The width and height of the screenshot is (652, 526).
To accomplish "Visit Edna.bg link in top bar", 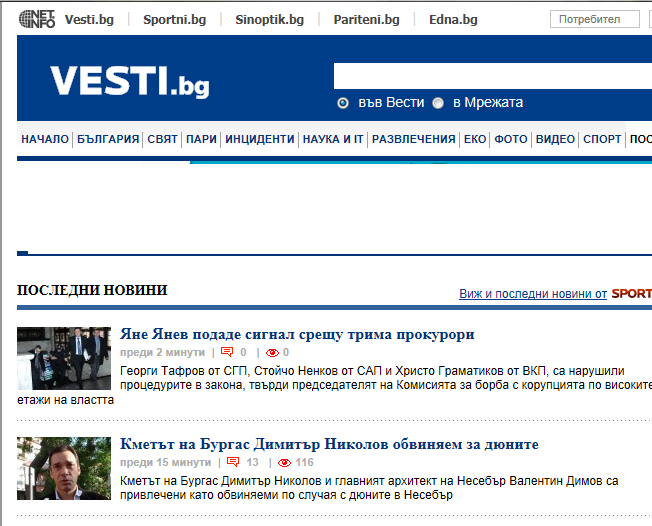I will tap(453, 20).
